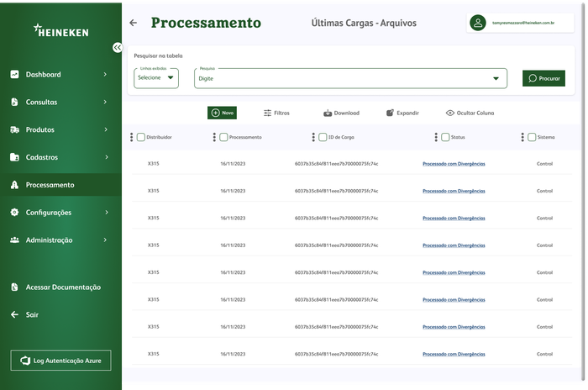Image resolution: width=588 pixels, height=390 pixels.
Task: Open the Produtos menu item
Action: (60, 129)
